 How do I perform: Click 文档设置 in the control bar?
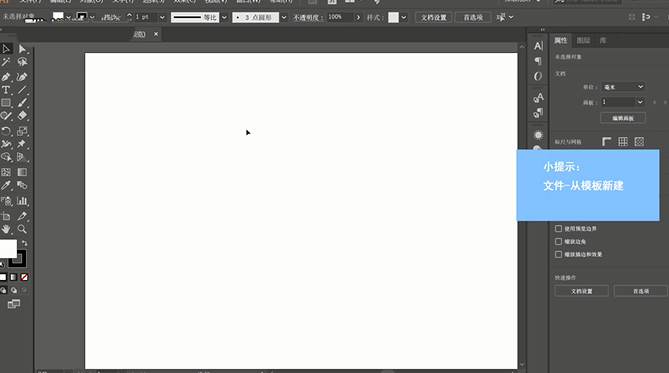pyautogui.click(x=433, y=17)
